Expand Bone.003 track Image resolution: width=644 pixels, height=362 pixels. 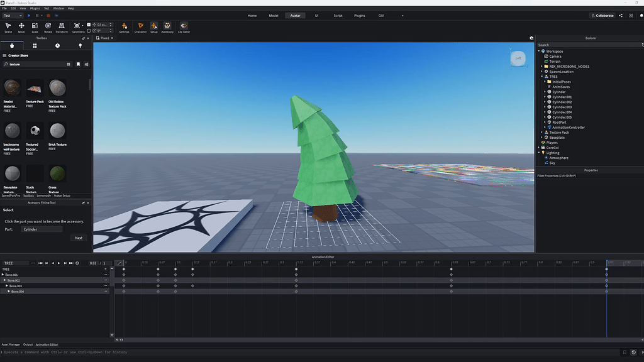(6, 286)
